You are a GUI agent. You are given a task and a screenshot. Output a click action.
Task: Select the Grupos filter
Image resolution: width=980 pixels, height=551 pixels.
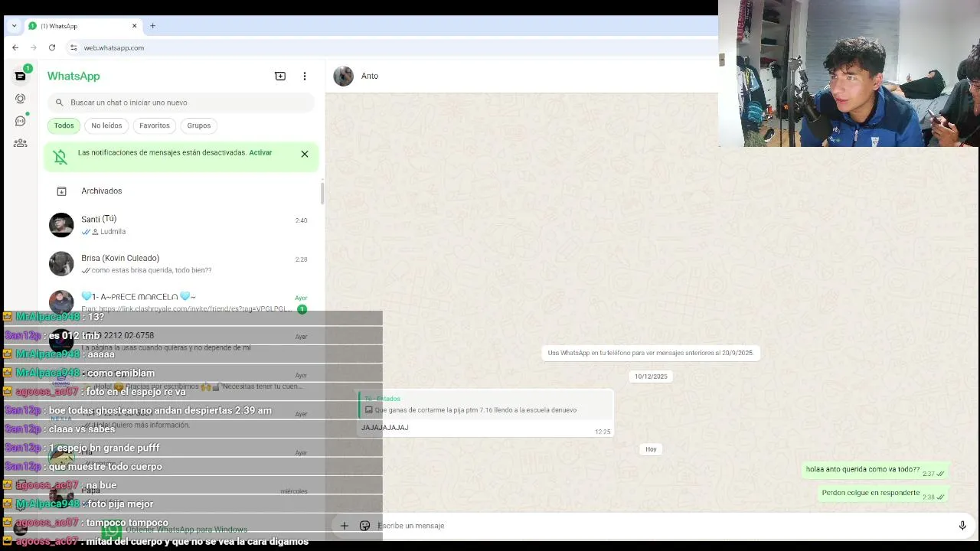point(198,126)
